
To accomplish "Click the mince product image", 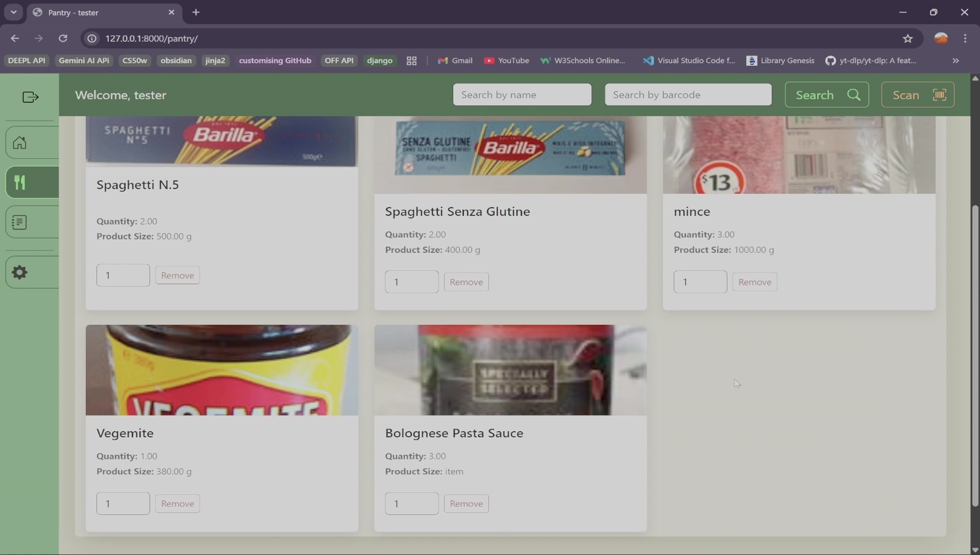I will click(798, 155).
